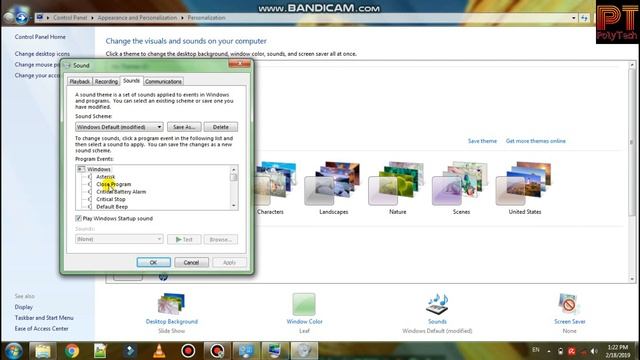Image resolution: width=640 pixels, height=360 pixels.
Task: Select the Critical Battery Alarm event
Action: click(x=121, y=192)
